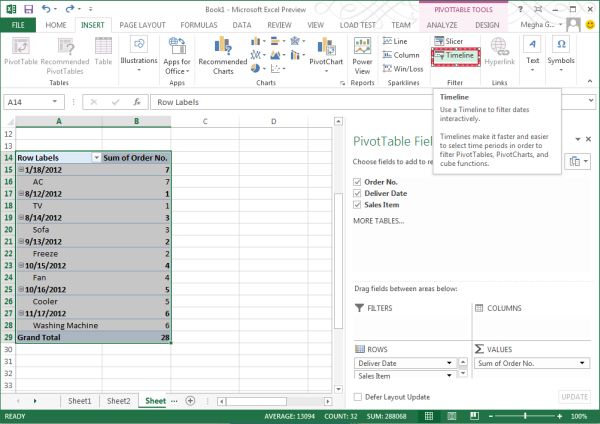The width and height of the screenshot is (600, 424).
Task: Click in the formula bar showing Row Labels
Action: pos(291,102)
